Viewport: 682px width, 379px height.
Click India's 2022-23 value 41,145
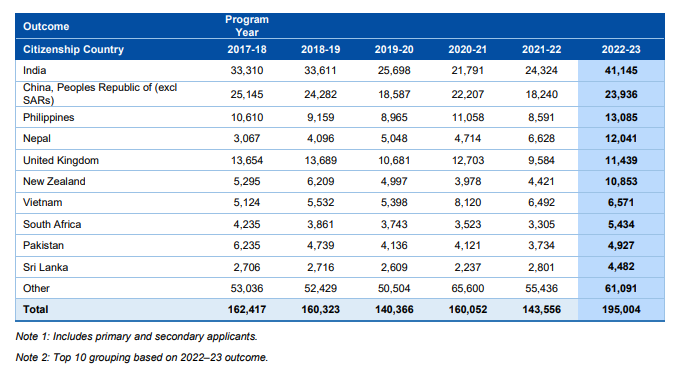(621, 70)
